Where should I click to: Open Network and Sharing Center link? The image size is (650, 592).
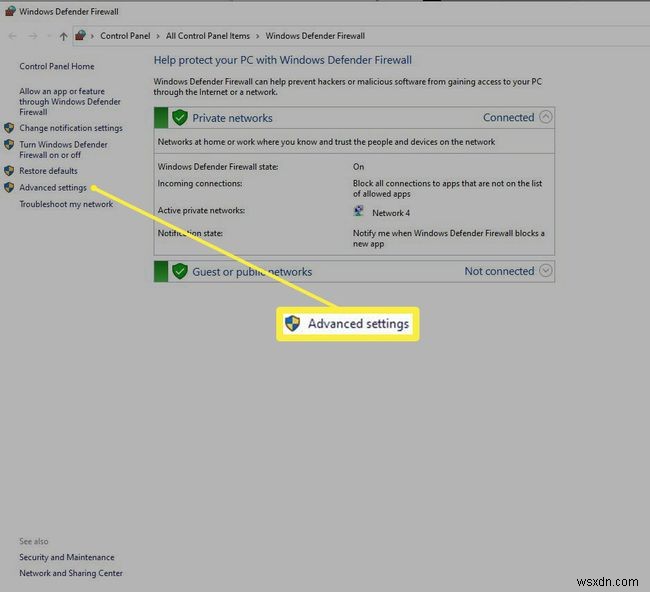71,573
